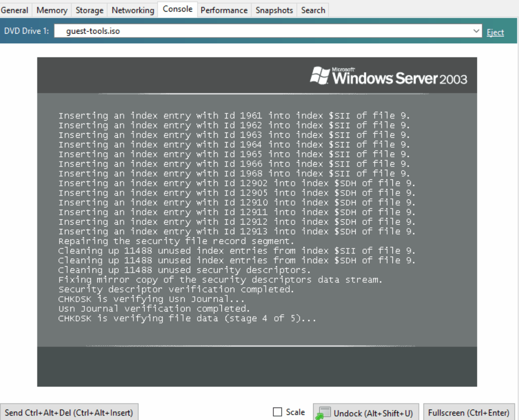Click inside the Windows Server 2003 console screen
This screenshot has width=519, height=420.
tap(257, 220)
